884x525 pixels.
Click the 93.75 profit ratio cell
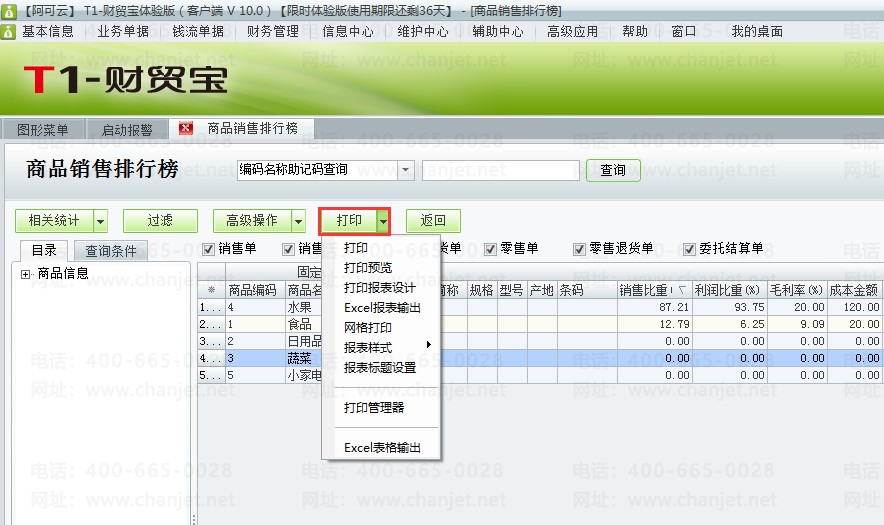(x=730, y=307)
